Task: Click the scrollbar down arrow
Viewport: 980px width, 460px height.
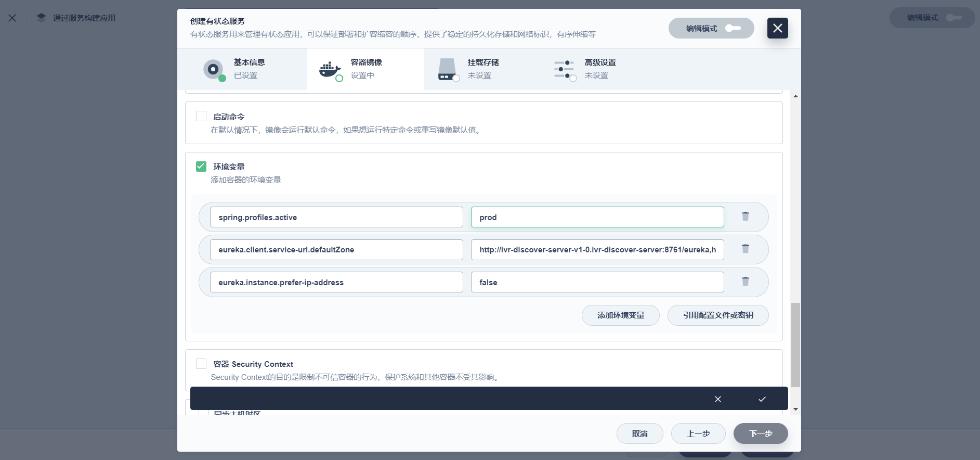Action: pyautogui.click(x=795, y=410)
